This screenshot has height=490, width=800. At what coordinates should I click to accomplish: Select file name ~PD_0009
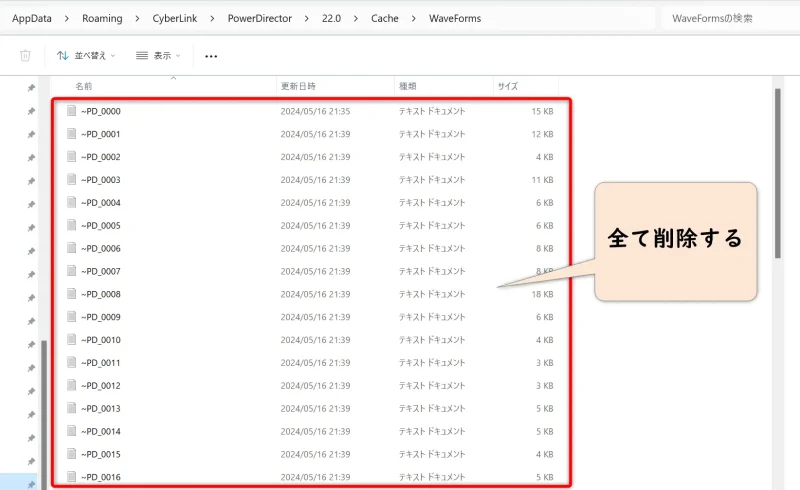pos(101,317)
